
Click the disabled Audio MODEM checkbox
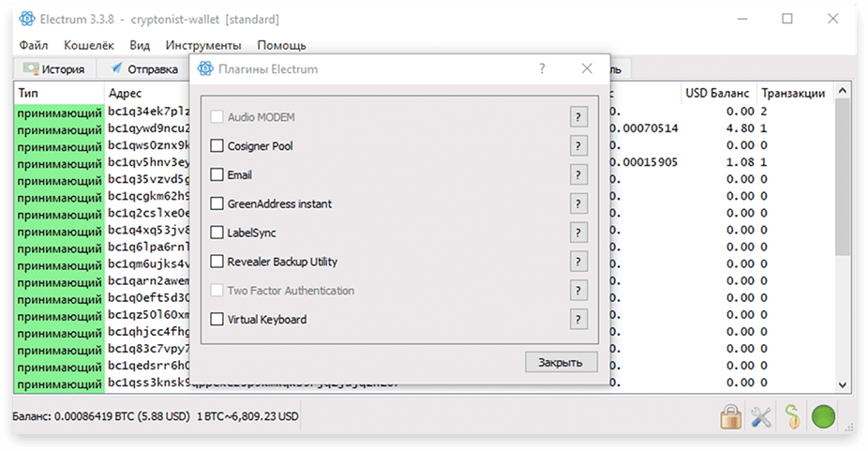(x=217, y=117)
